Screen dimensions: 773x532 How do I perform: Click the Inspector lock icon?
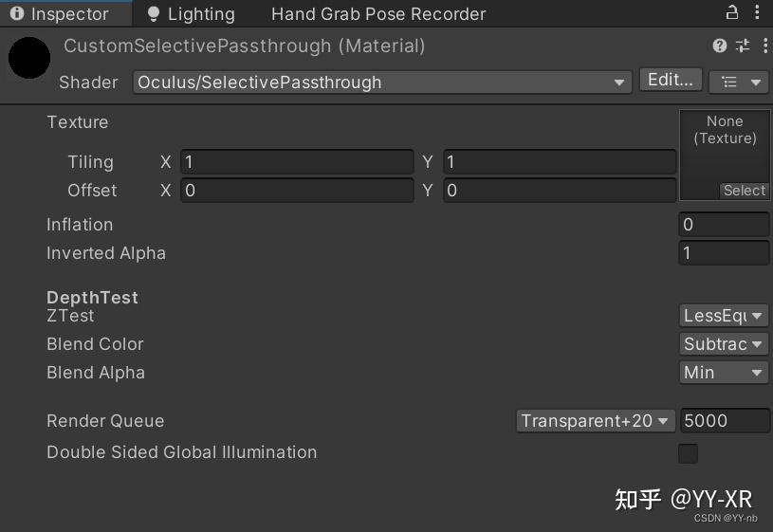pyautogui.click(x=731, y=12)
